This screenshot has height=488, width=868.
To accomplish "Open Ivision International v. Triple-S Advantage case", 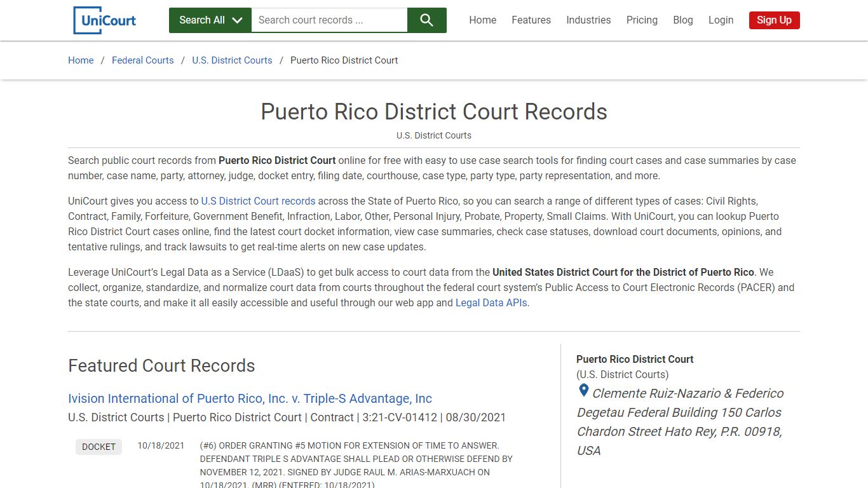I will (250, 398).
